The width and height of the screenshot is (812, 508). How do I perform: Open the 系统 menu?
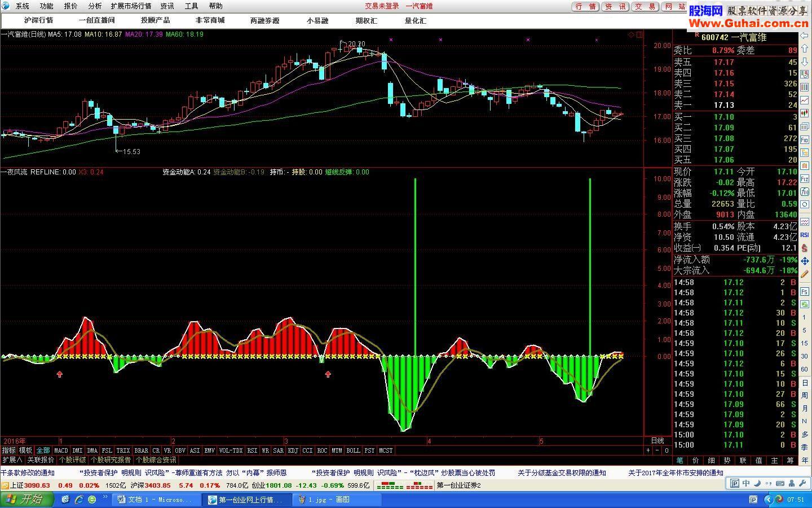[23, 6]
